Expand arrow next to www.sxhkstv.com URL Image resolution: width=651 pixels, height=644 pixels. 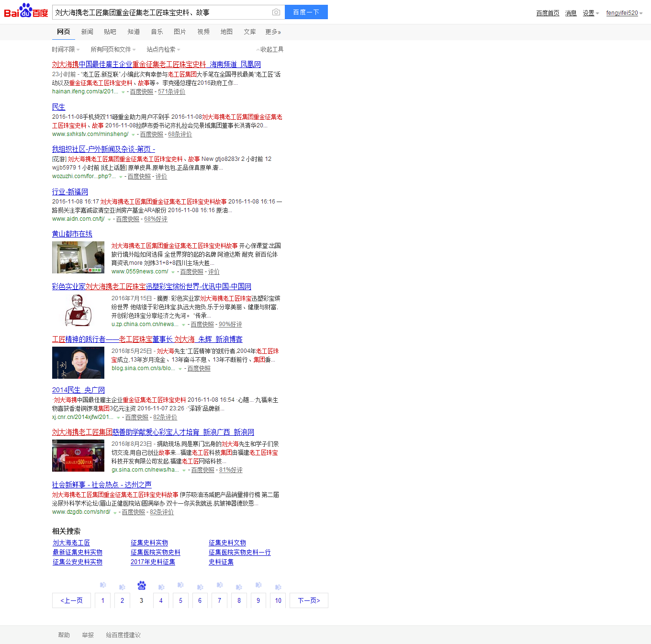(133, 135)
